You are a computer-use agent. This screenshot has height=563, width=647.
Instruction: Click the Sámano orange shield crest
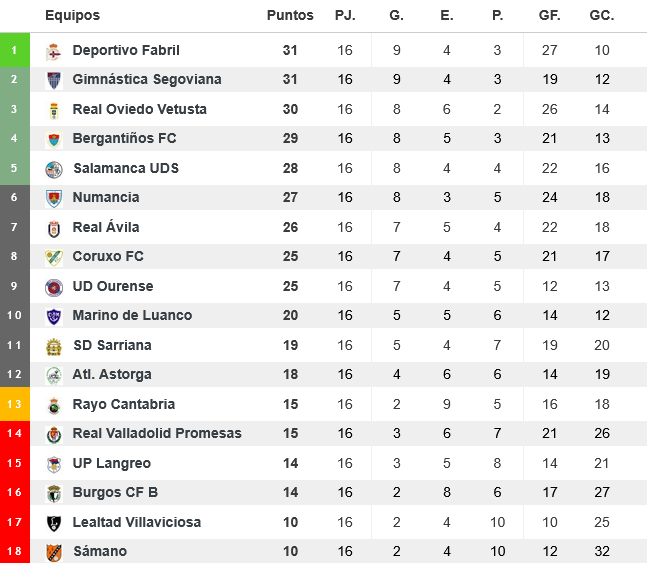(x=54, y=552)
